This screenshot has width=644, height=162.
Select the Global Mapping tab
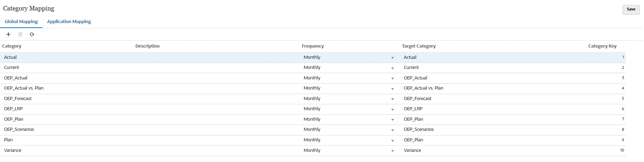pyautogui.click(x=21, y=22)
